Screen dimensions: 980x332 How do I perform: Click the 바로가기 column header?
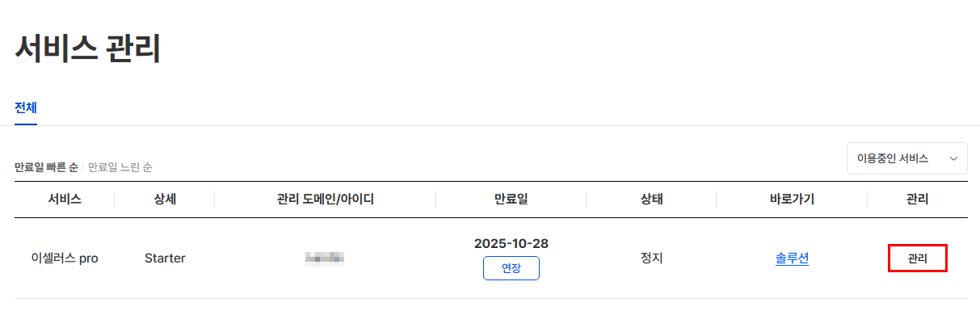[792, 200]
